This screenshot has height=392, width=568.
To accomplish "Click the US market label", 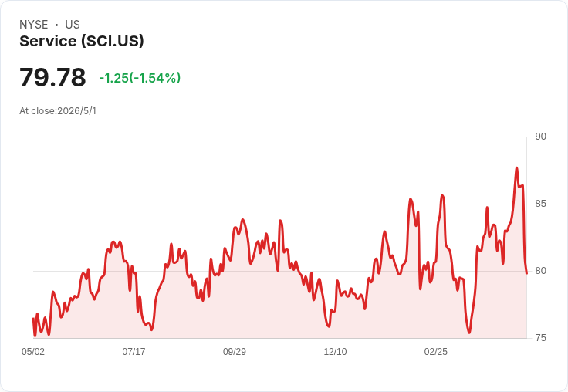I will [73, 25].
